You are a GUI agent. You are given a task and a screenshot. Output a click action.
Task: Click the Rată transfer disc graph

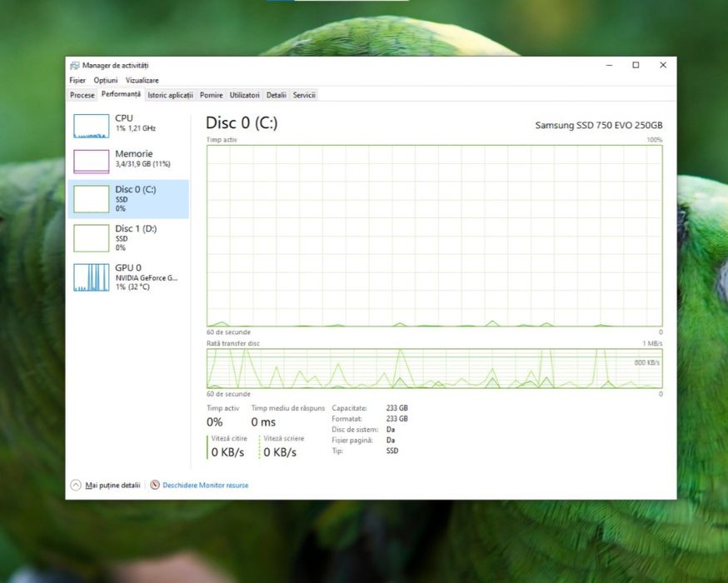435,369
